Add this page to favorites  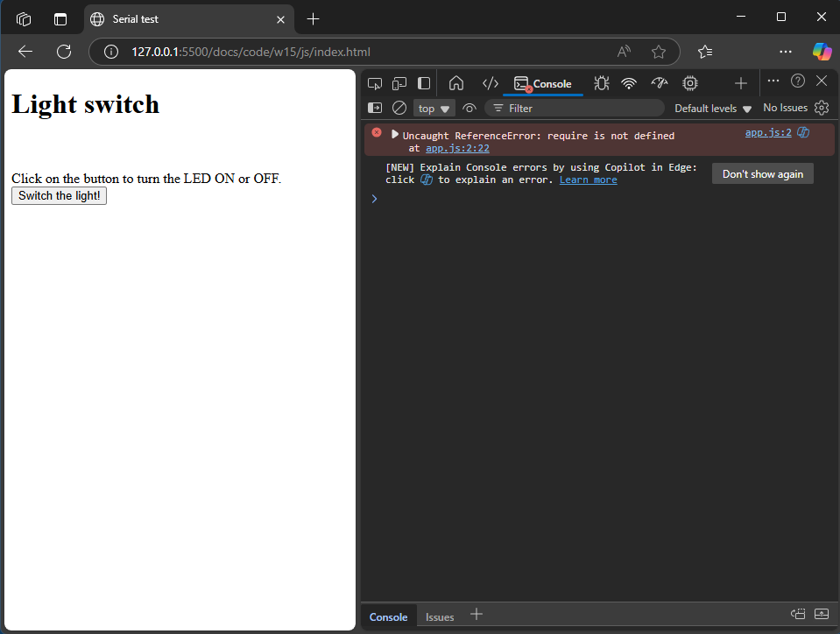click(659, 52)
